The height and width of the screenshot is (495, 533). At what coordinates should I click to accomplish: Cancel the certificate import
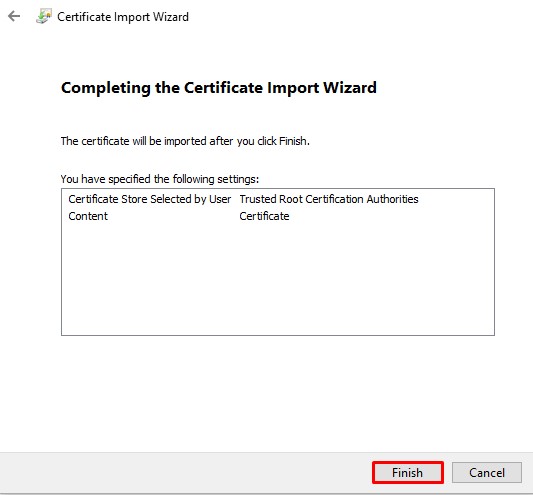pyautogui.click(x=487, y=473)
